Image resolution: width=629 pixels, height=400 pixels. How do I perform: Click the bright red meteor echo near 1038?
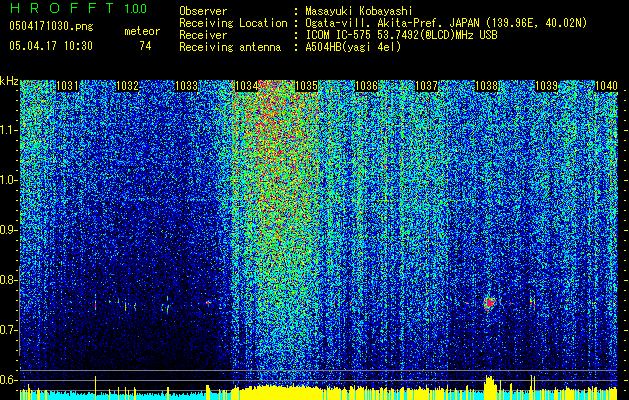click(x=489, y=304)
